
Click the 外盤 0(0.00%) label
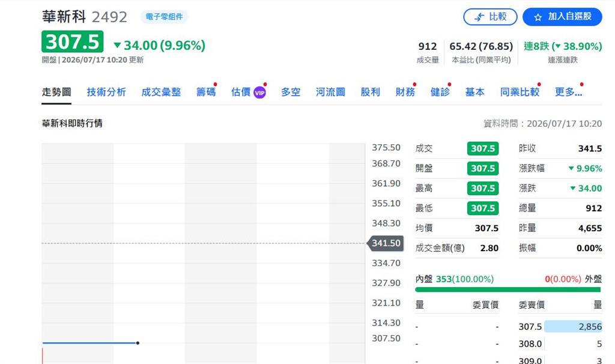point(574,279)
